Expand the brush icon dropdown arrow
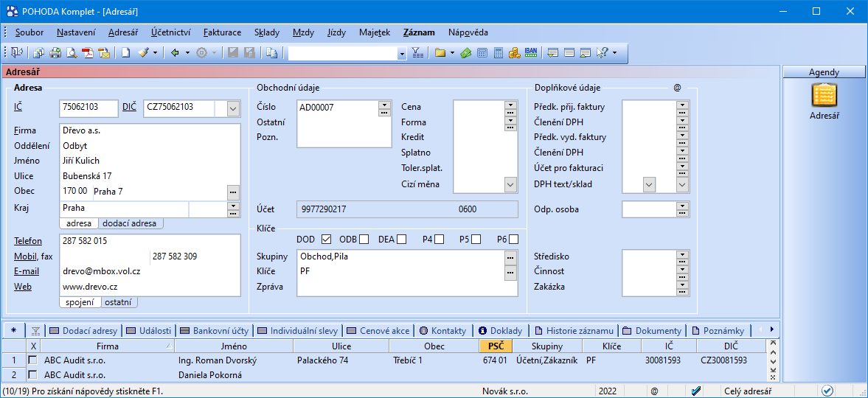868x398 pixels. pyautogui.click(x=155, y=52)
